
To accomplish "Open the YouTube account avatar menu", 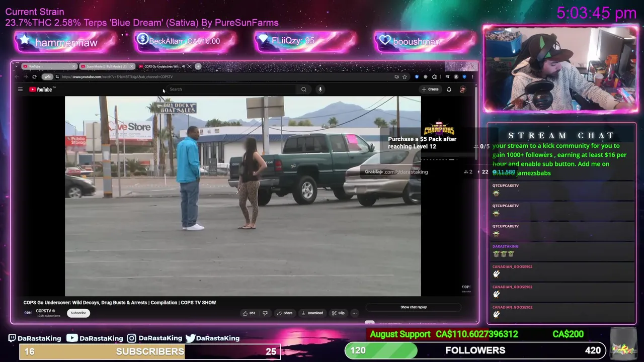I will pyautogui.click(x=462, y=89).
